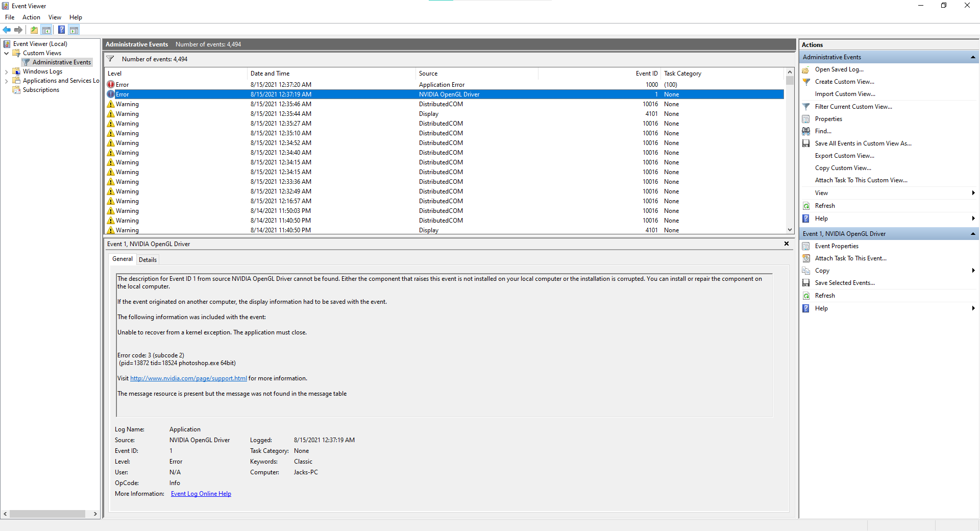Click the Event Properties icon in Actions

point(806,246)
